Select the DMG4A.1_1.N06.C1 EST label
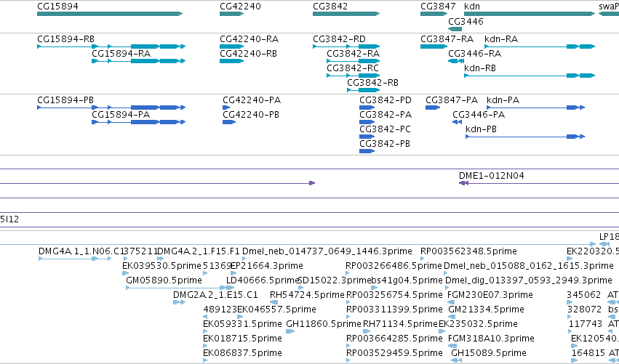 [x=81, y=251]
